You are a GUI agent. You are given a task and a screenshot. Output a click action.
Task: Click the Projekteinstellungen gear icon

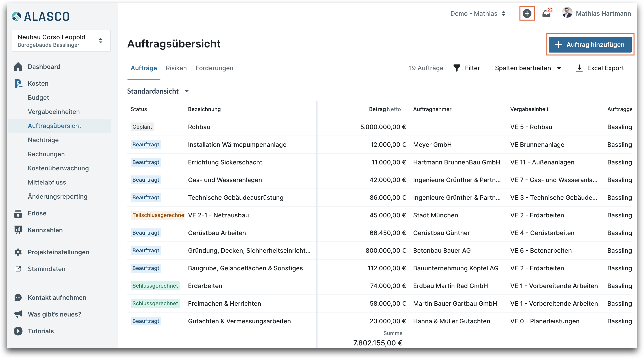18,252
